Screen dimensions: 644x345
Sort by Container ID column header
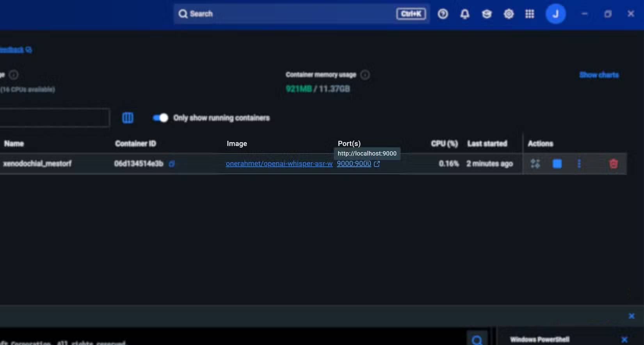point(135,143)
